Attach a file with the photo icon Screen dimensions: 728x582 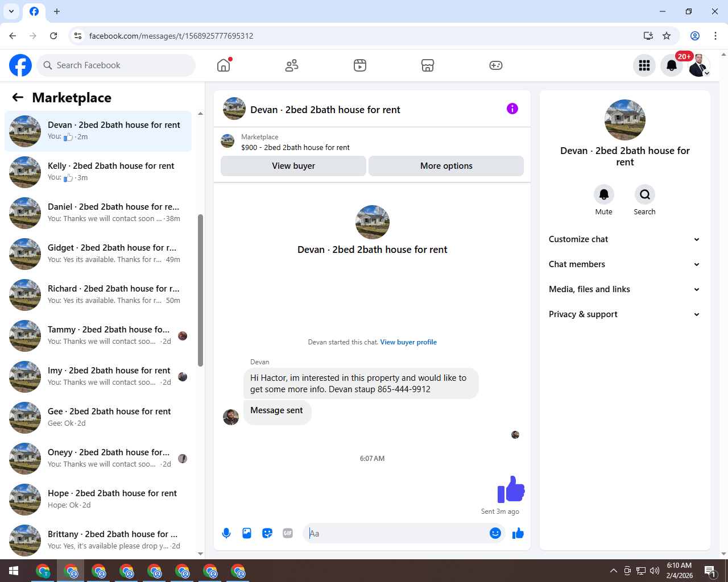247,533
